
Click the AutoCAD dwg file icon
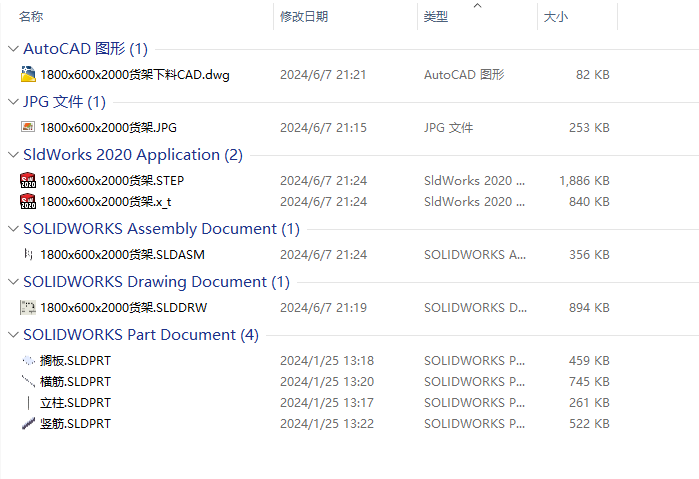coord(28,74)
